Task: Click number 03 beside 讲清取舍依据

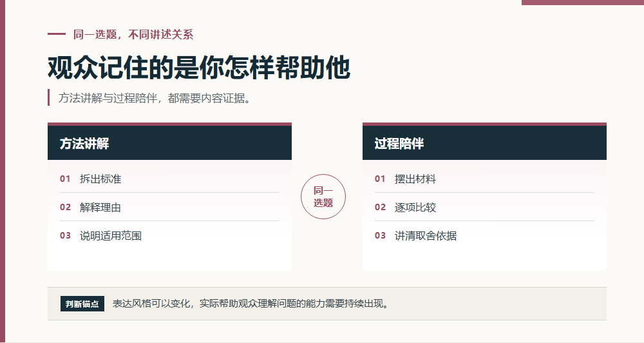Action: tap(381, 236)
